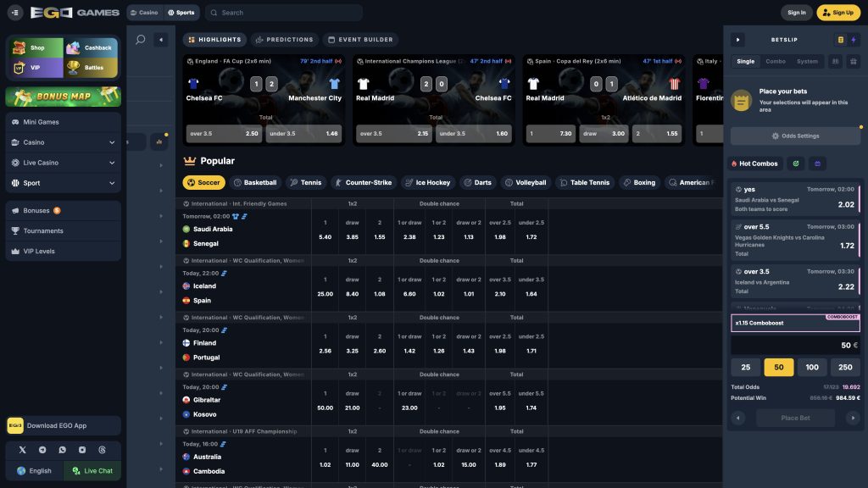Toggle to Sports section in header
This screenshot has width=868, height=488.
(181, 12)
